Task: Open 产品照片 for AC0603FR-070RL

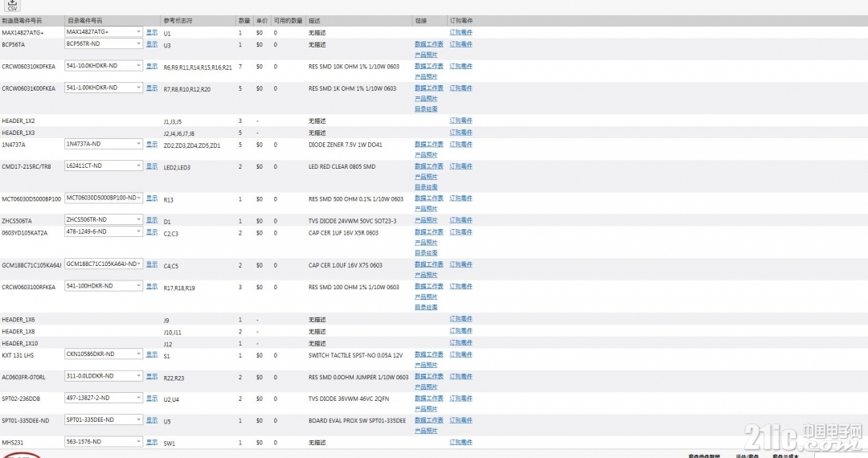Action: (x=426, y=387)
